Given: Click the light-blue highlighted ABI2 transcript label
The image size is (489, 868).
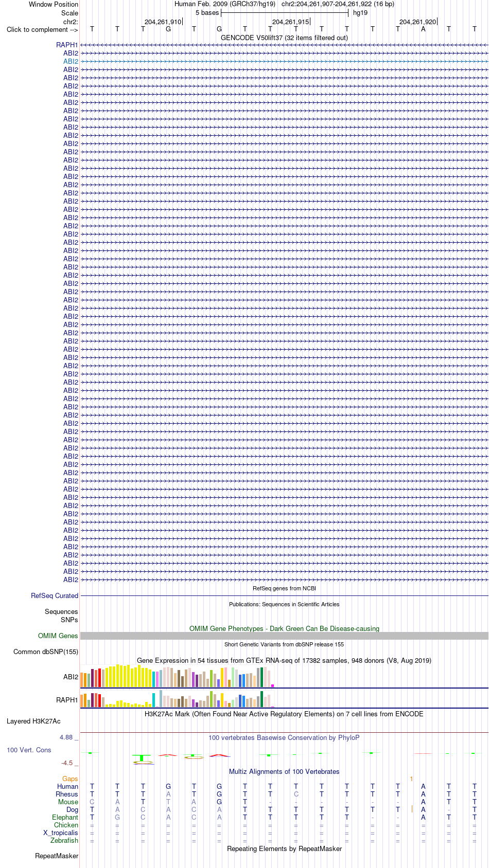Looking at the screenshot, I should pos(71,61).
